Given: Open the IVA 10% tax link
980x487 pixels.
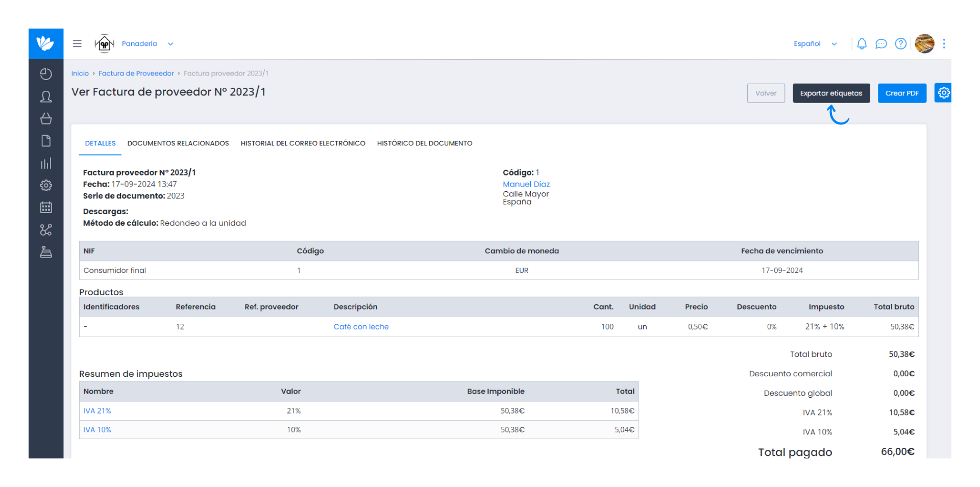Looking at the screenshot, I should pyautogui.click(x=97, y=429).
